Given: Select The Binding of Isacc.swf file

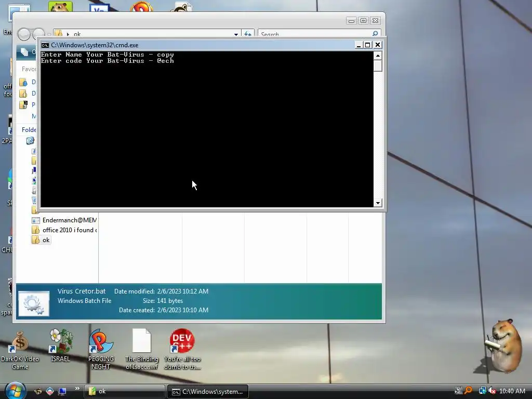Looking at the screenshot, I should click(x=141, y=349).
